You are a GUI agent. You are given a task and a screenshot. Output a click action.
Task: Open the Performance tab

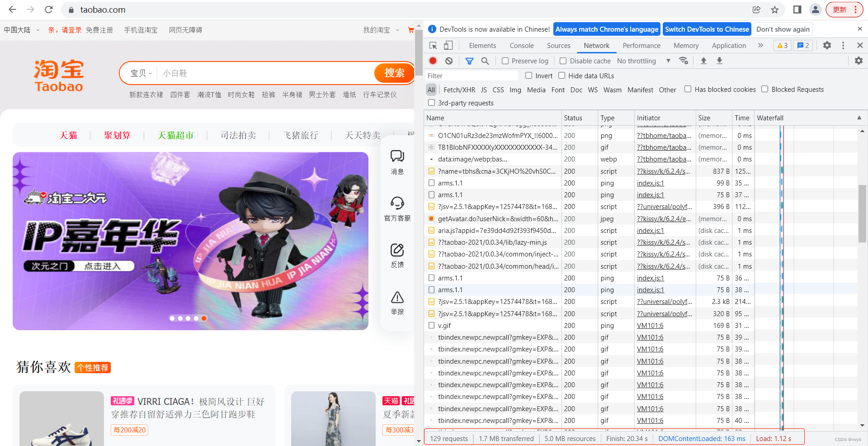[x=642, y=45]
